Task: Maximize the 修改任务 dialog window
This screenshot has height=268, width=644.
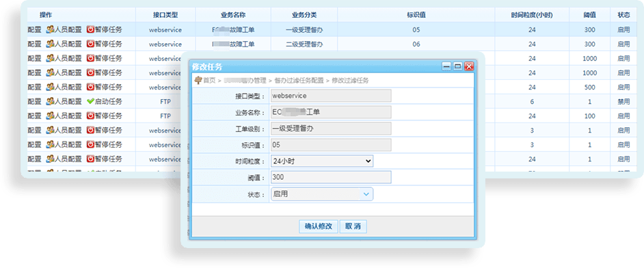Action: click(457, 66)
